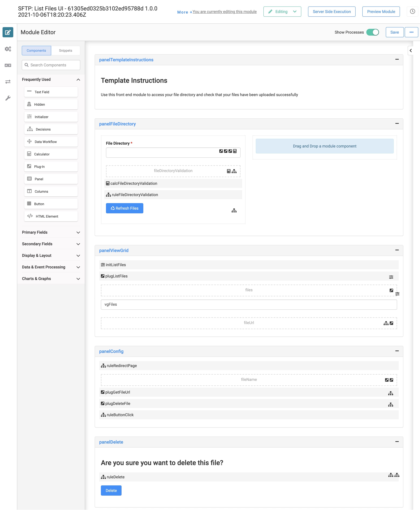Image resolution: width=420 pixels, height=510 pixels.
Task: Click the ellipsis more options button beside Save
Action: (x=411, y=32)
